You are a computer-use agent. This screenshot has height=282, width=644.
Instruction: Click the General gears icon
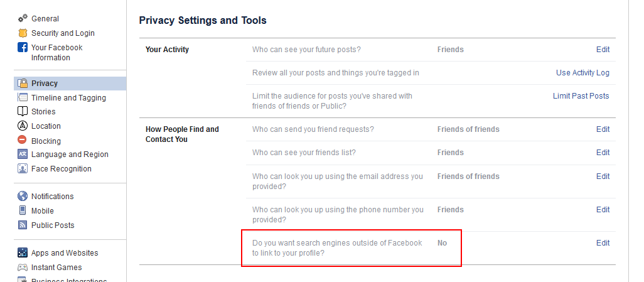point(23,19)
